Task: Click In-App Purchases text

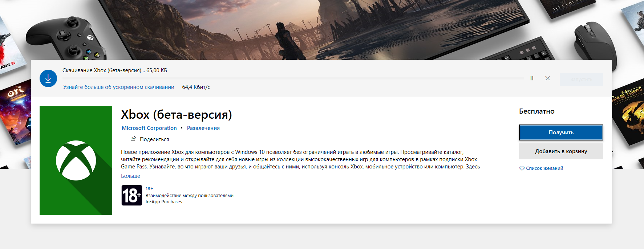Action: coord(164,202)
